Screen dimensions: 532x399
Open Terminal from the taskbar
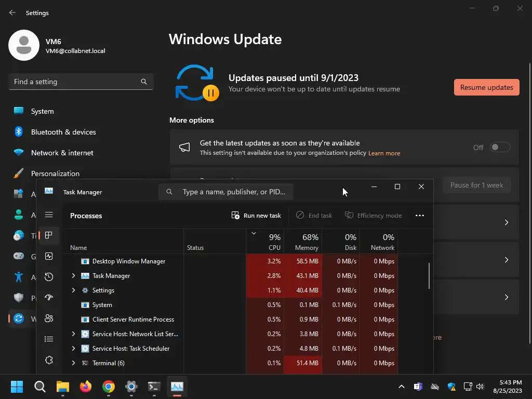[154, 387]
